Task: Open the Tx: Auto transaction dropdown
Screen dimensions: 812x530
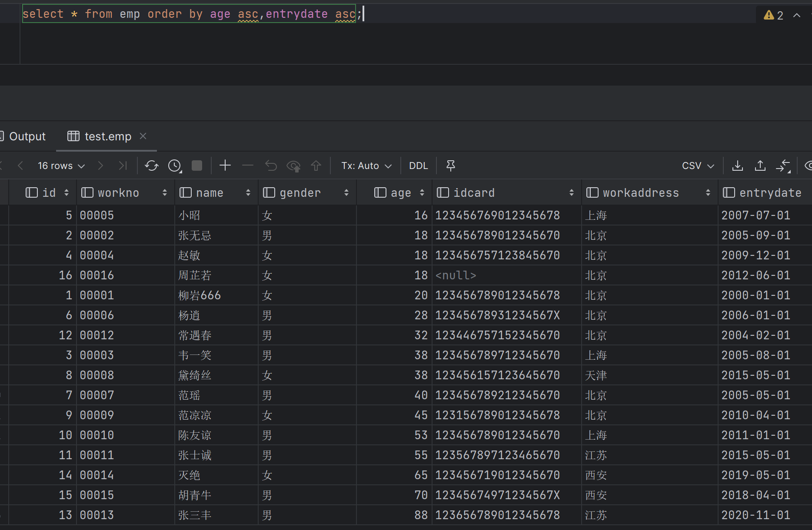Action: [x=366, y=166]
